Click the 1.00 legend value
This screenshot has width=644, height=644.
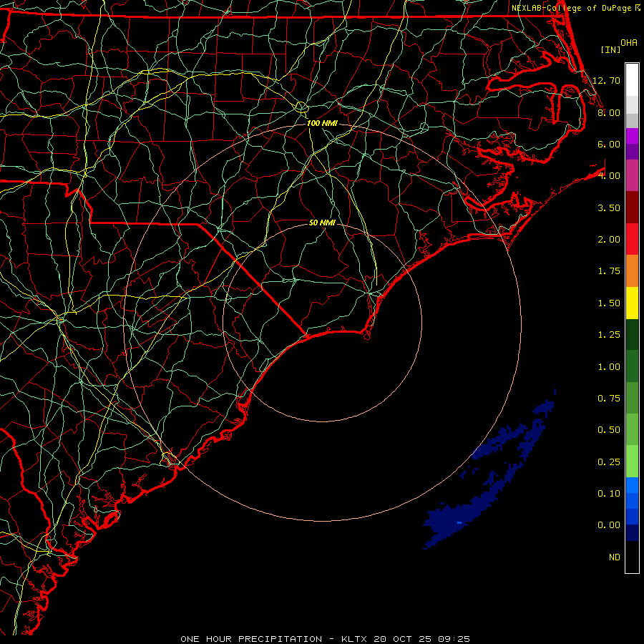(609, 367)
